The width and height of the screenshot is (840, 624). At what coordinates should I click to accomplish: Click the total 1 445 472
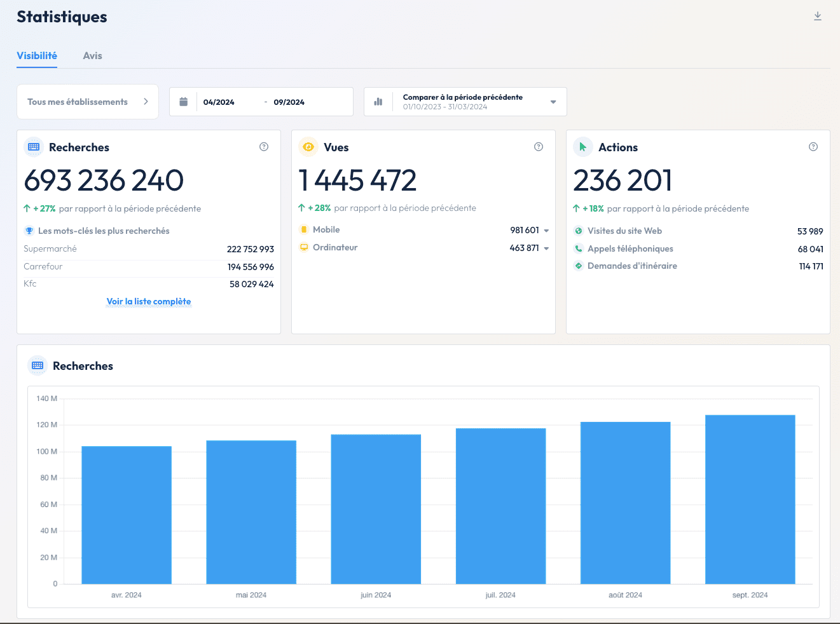point(357,180)
